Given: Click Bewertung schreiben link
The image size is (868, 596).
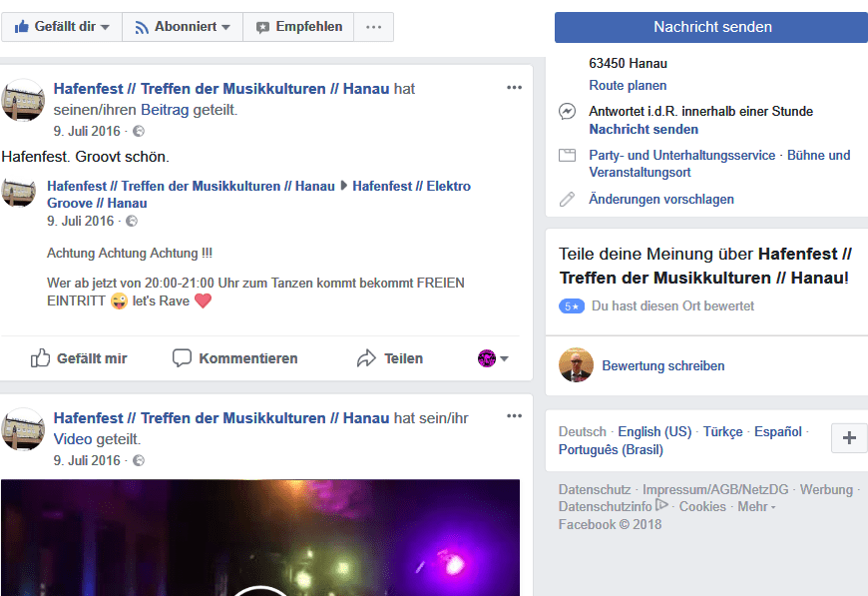Looking at the screenshot, I should (662, 366).
